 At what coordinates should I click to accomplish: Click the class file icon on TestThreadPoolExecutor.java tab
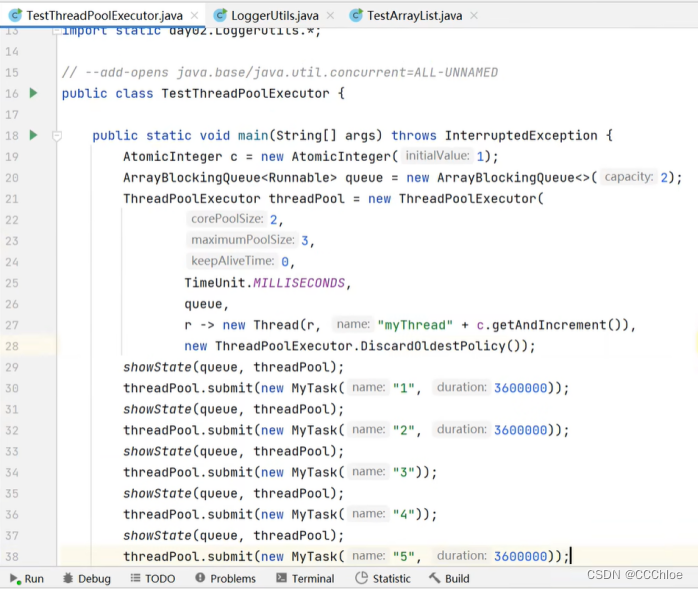[16, 16]
